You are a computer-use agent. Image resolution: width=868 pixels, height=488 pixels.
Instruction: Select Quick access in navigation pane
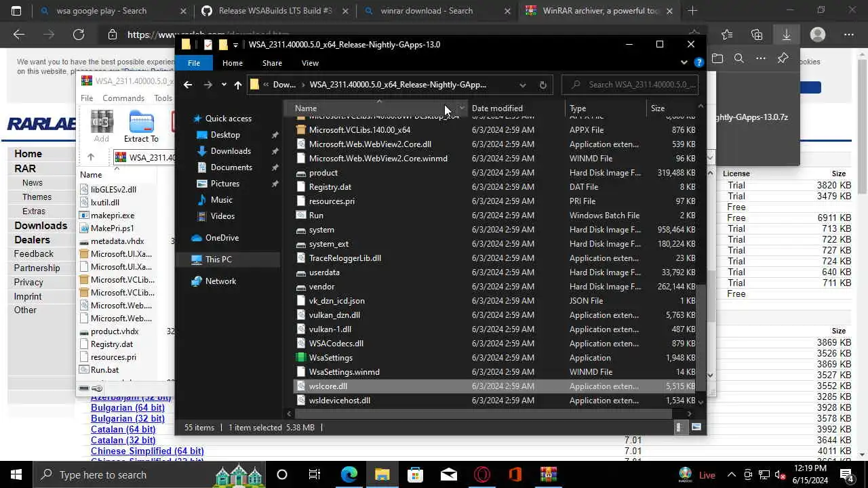click(x=228, y=119)
